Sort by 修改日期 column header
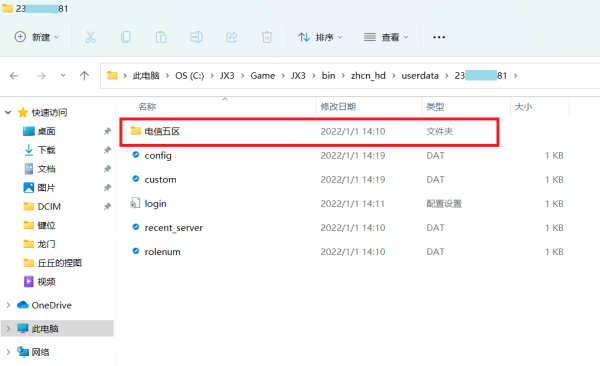 [338, 107]
